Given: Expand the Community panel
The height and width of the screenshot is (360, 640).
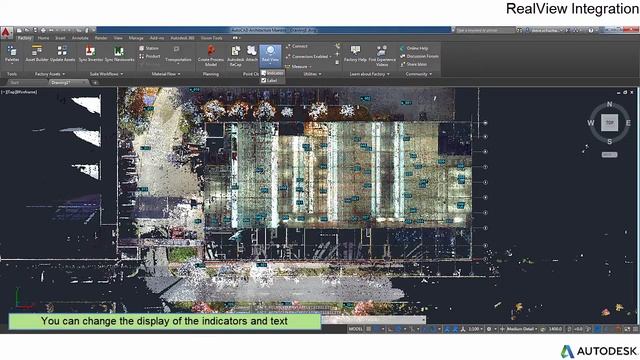Looking at the screenshot, I should [419, 74].
